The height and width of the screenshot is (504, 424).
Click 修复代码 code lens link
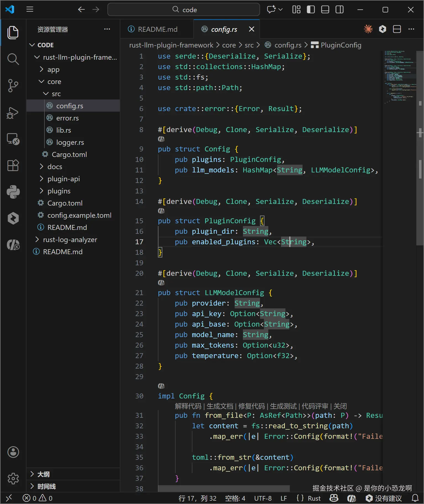[x=251, y=406]
